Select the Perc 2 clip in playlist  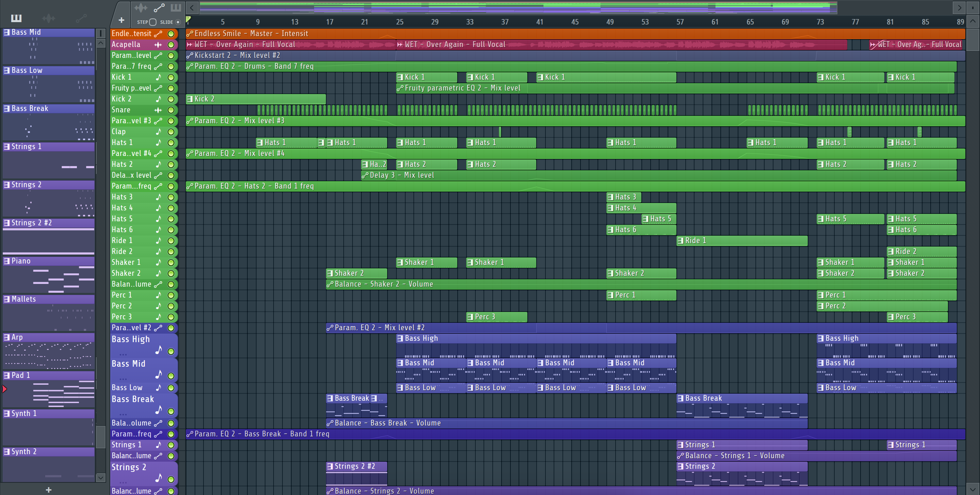tap(882, 306)
